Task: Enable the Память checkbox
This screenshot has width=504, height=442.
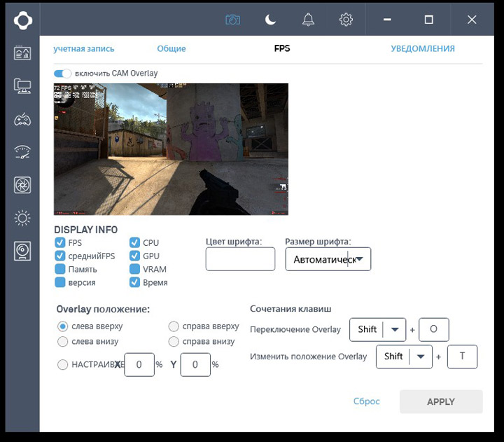Action: (60, 269)
